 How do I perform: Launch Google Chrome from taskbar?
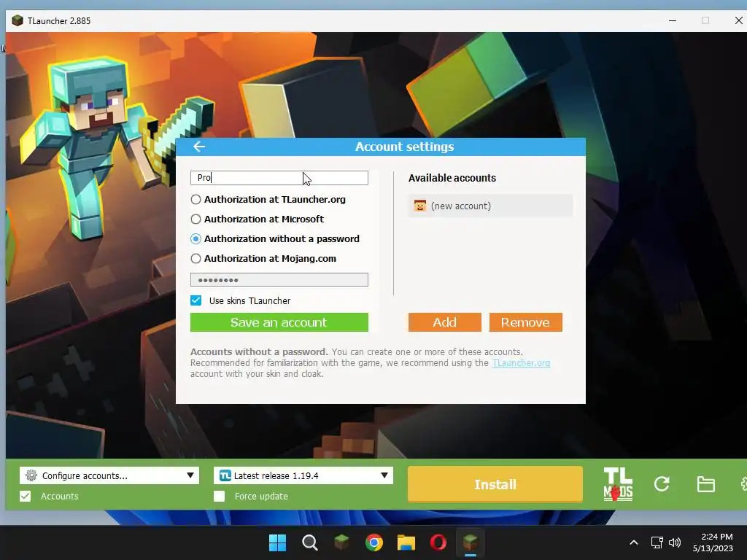(374, 542)
